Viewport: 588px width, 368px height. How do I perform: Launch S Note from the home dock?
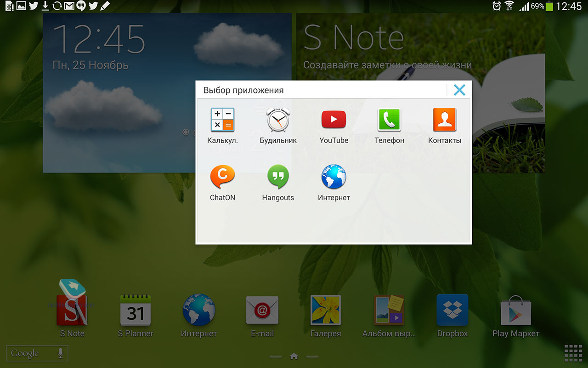point(72,310)
